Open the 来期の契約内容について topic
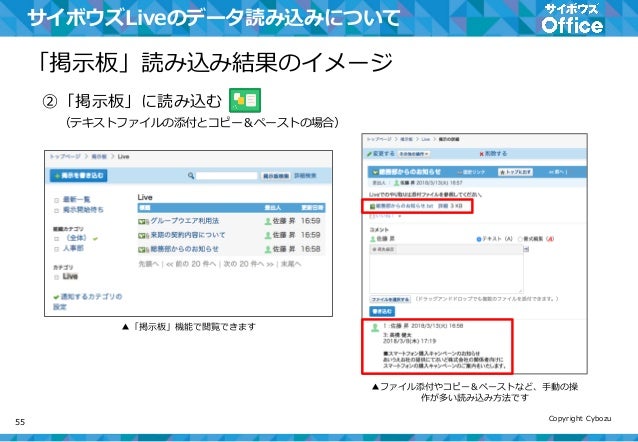 188,235
